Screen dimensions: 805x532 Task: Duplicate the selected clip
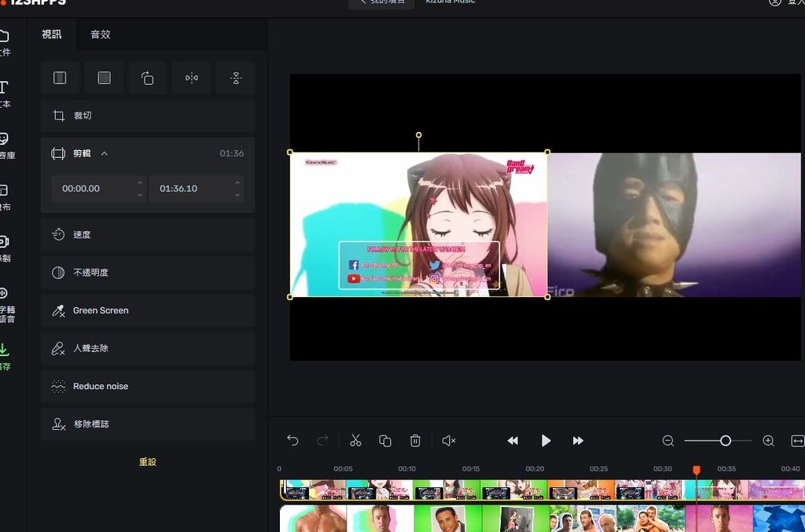coord(385,441)
